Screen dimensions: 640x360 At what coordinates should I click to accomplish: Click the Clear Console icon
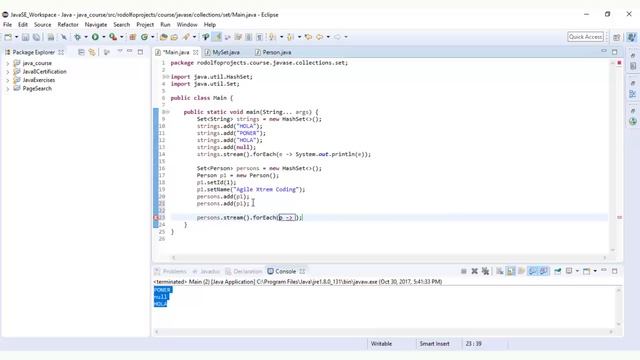point(500,271)
